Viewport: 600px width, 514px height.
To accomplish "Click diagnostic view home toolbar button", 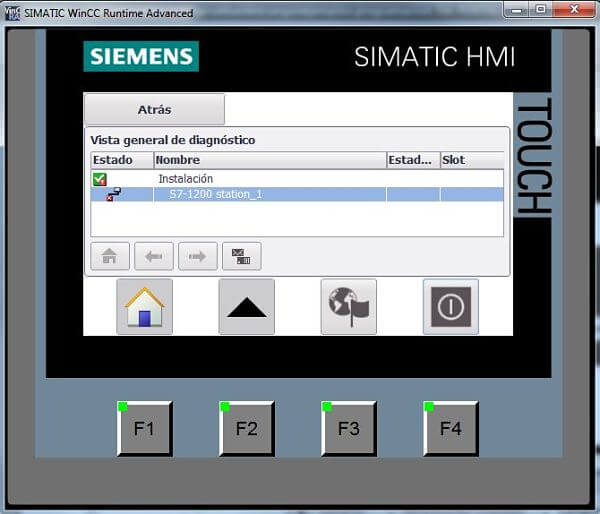I will coord(110,256).
